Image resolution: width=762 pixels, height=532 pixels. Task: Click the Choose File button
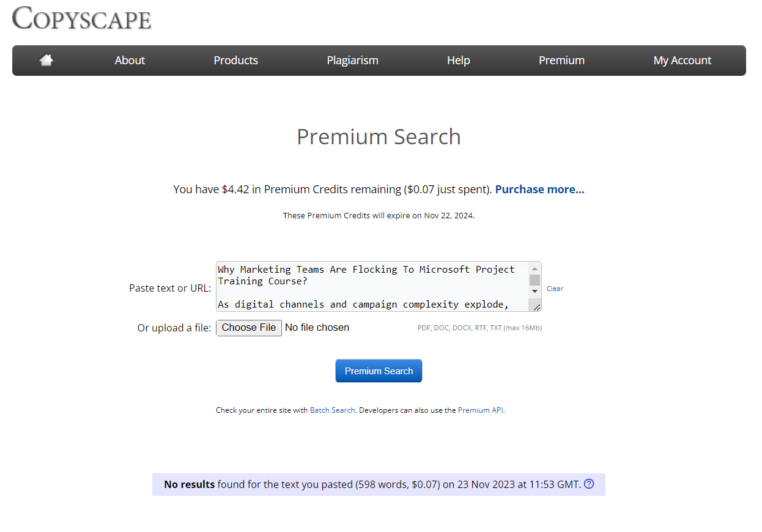click(249, 328)
